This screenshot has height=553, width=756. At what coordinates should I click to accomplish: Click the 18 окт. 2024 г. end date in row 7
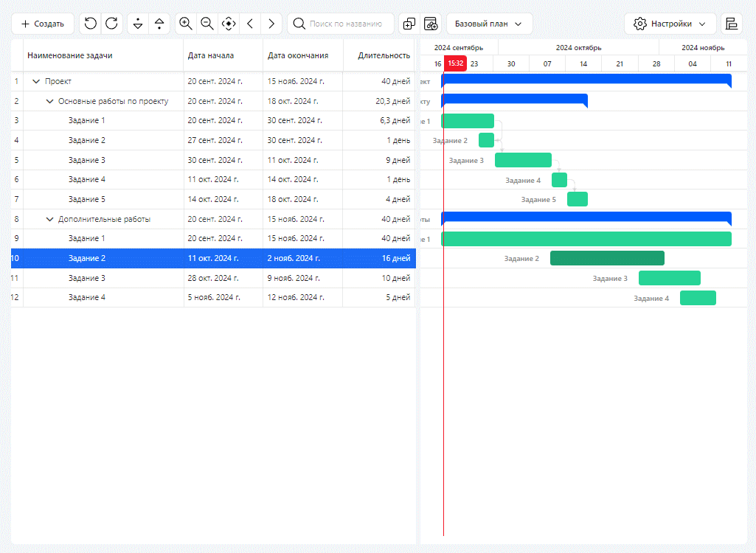(303, 199)
